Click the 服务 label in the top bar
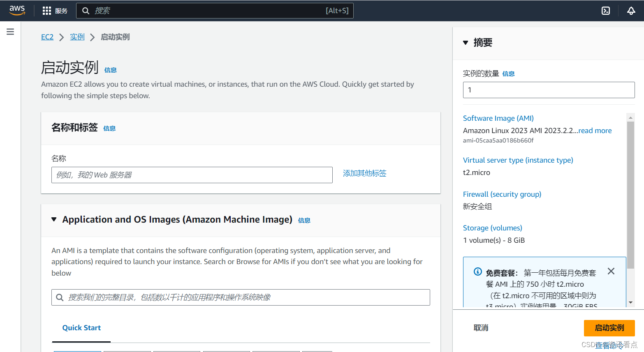Image resolution: width=644 pixels, height=352 pixels. (61, 11)
